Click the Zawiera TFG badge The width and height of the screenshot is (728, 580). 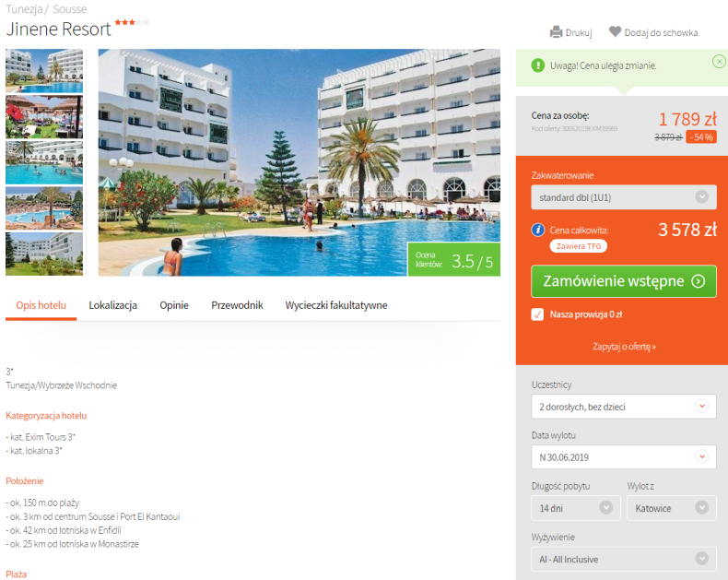[579, 246]
